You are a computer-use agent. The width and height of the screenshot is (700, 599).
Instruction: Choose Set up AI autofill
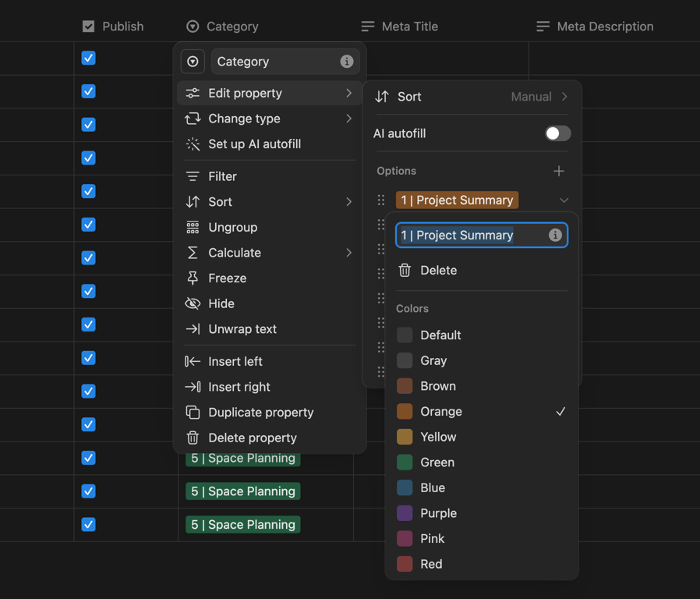[254, 144]
